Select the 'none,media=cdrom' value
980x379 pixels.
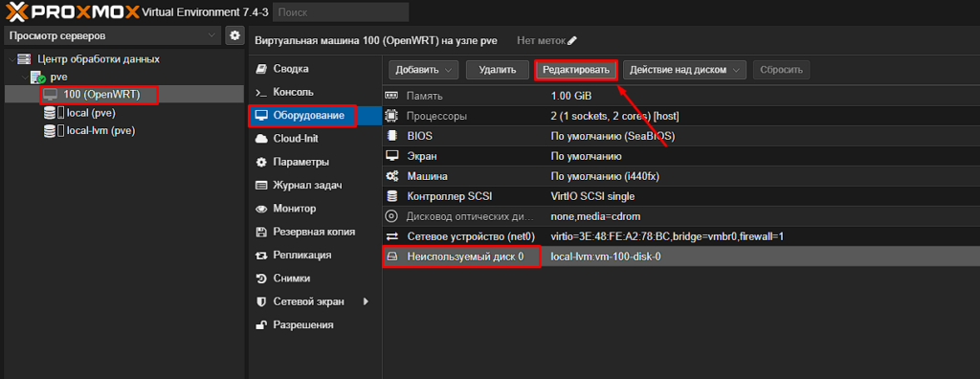(x=595, y=216)
